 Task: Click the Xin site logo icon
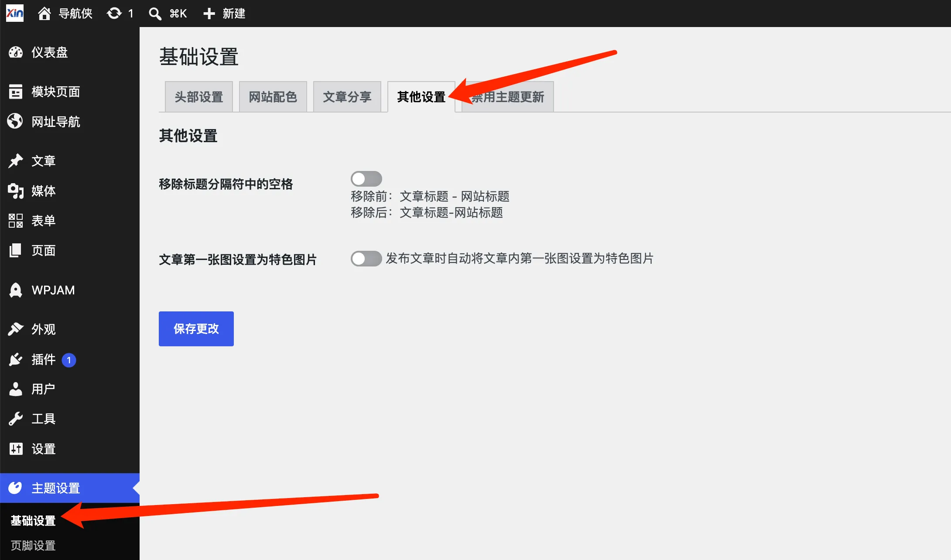click(15, 14)
